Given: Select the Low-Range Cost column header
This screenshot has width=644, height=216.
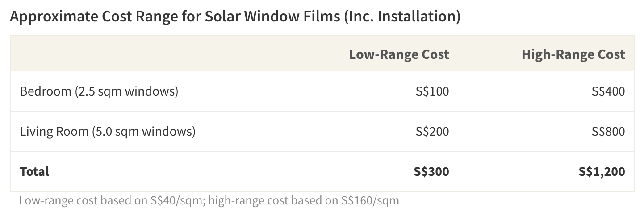Looking at the screenshot, I should tap(399, 54).
